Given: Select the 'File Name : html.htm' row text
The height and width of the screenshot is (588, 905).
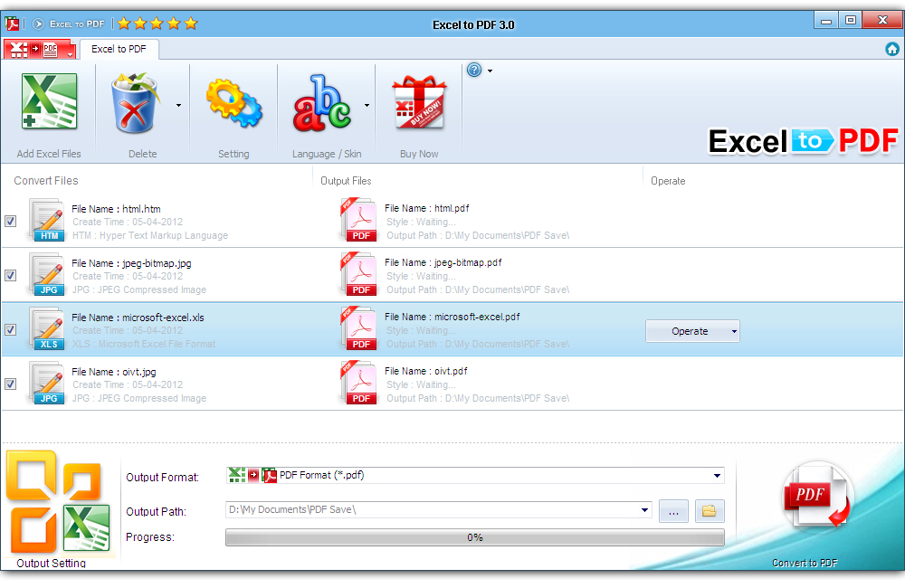Looking at the screenshot, I should click(116, 209).
